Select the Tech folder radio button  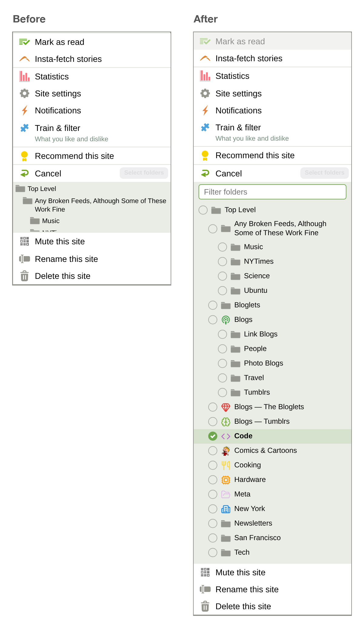pos(213,553)
